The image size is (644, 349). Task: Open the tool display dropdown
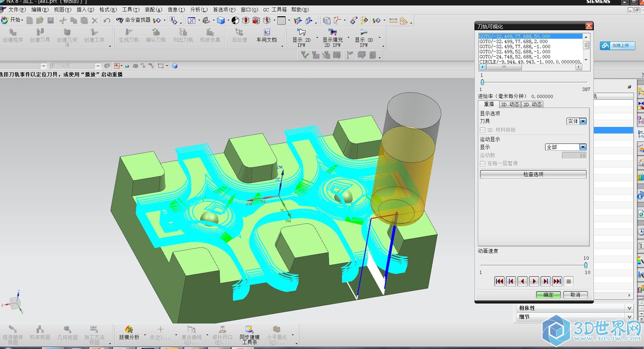click(583, 121)
